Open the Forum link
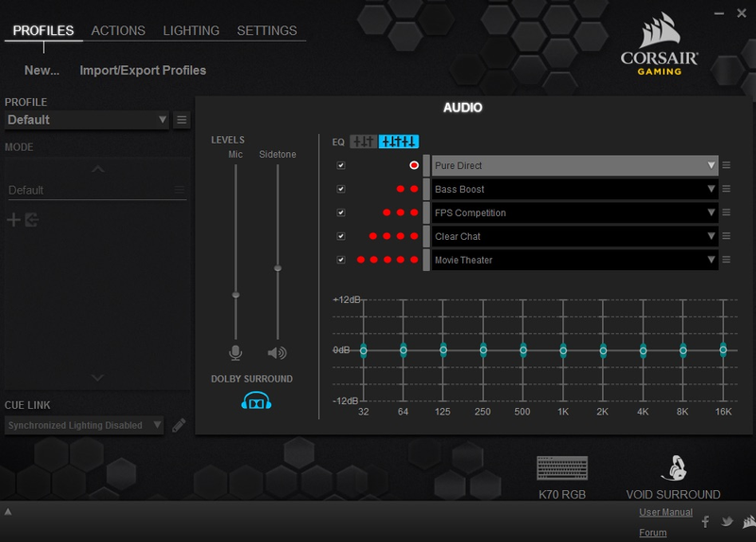The image size is (756, 542). (653, 533)
